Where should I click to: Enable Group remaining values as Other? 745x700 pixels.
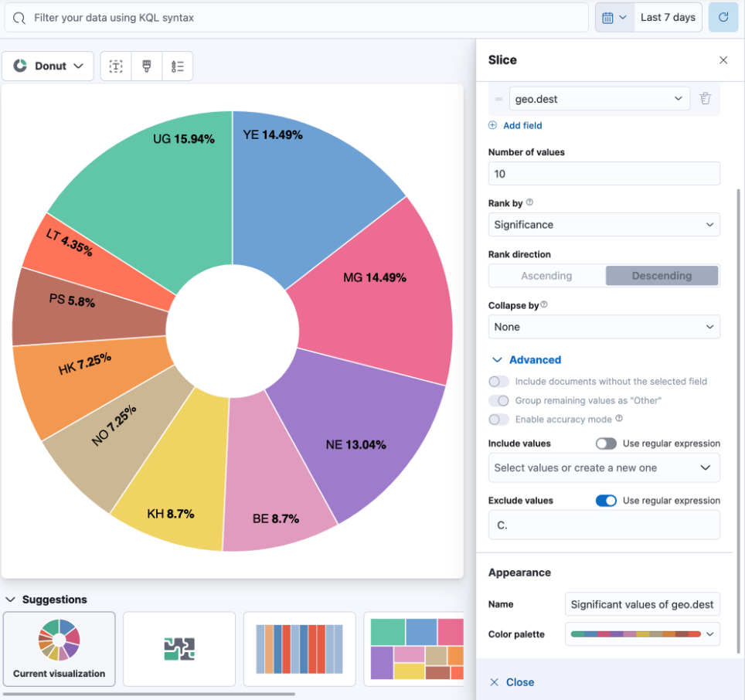pos(498,400)
